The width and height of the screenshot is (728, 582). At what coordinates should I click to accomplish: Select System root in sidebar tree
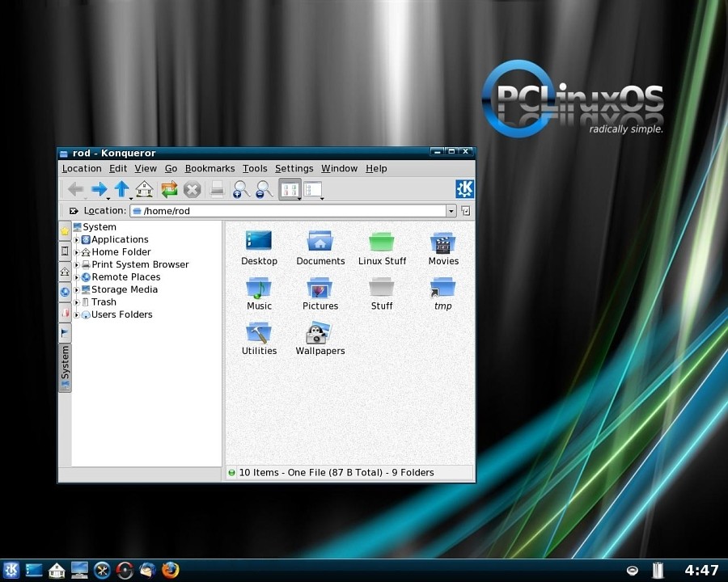(x=95, y=227)
